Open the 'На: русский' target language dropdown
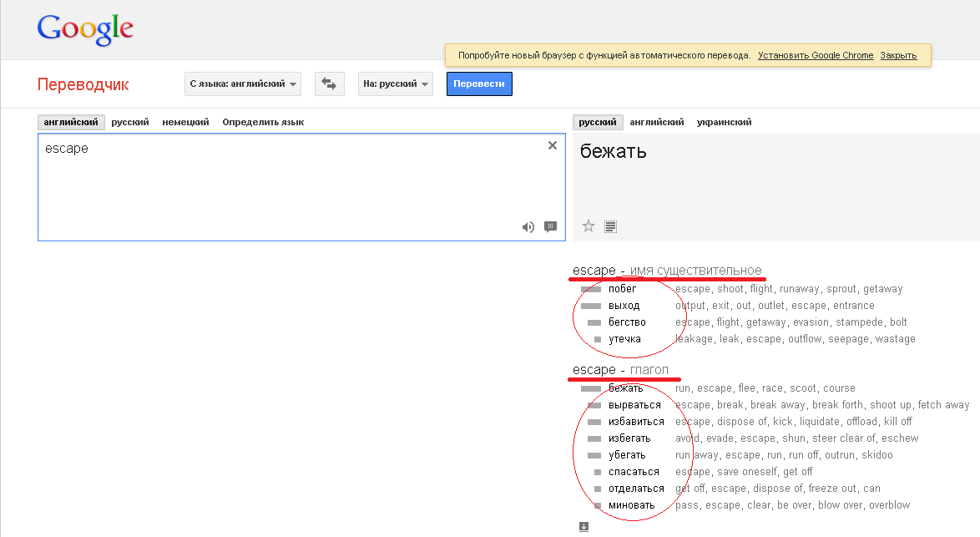This screenshot has height=537, width=980. (x=396, y=84)
